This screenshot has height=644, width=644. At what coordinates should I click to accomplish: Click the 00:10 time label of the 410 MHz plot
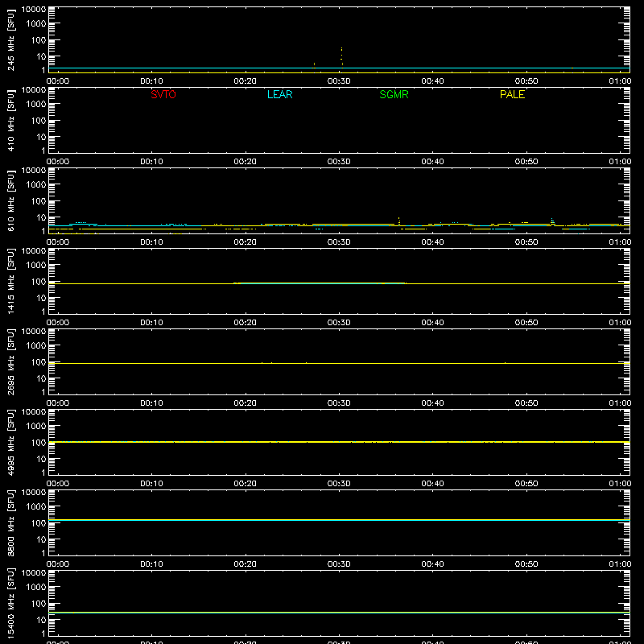point(151,162)
